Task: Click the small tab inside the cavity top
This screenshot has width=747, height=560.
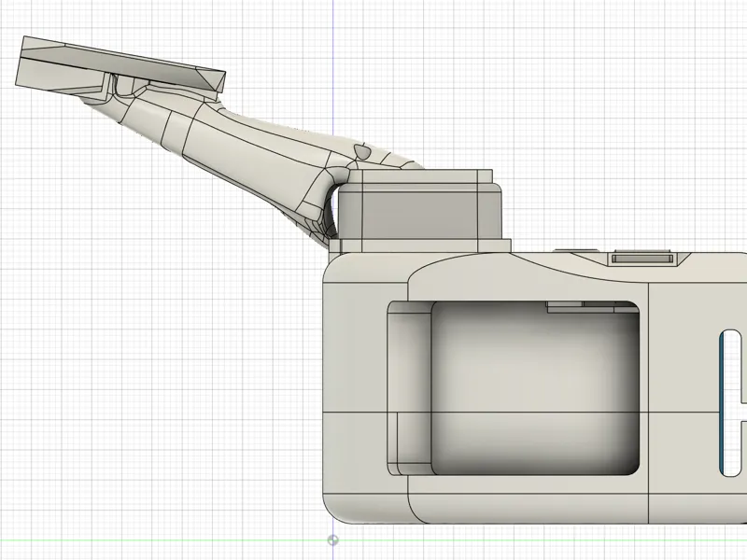Action: click(x=565, y=307)
